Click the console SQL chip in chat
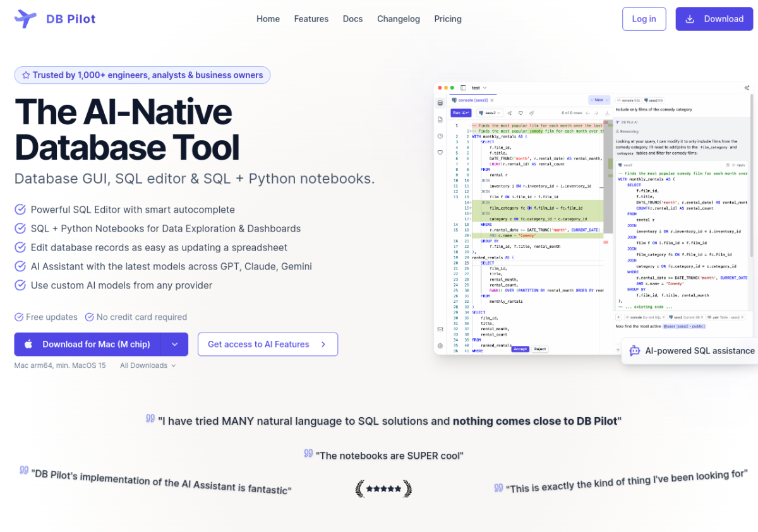The image size is (758, 532). click(x=629, y=100)
